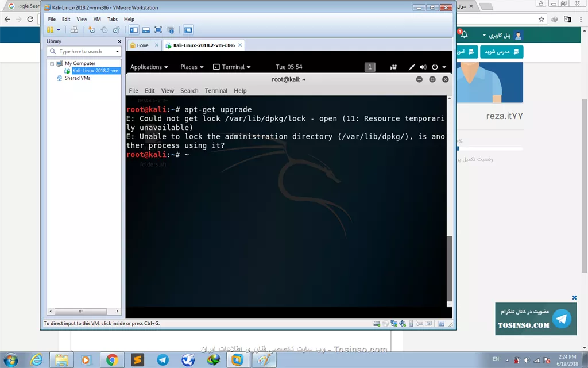Click browser notification bell icon
Viewport: 588px width, 368px height.
click(x=464, y=34)
